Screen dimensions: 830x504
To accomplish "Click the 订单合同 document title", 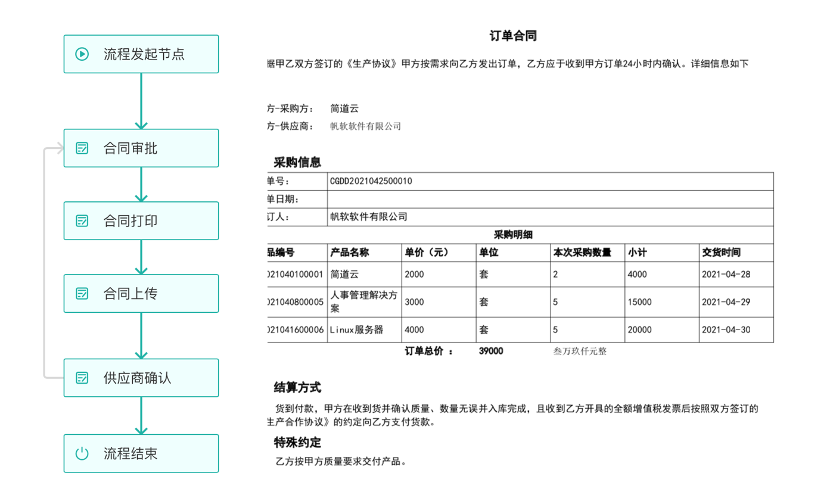I will [513, 36].
